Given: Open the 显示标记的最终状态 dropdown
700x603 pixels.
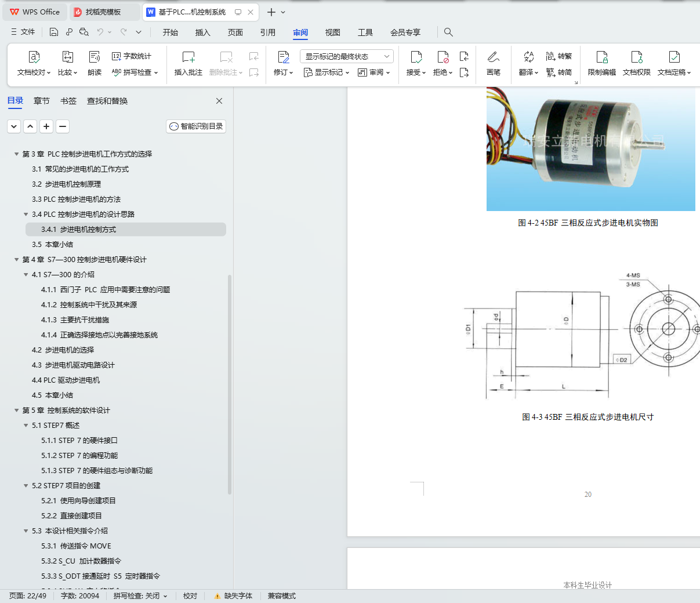Looking at the screenshot, I should point(347,56).
